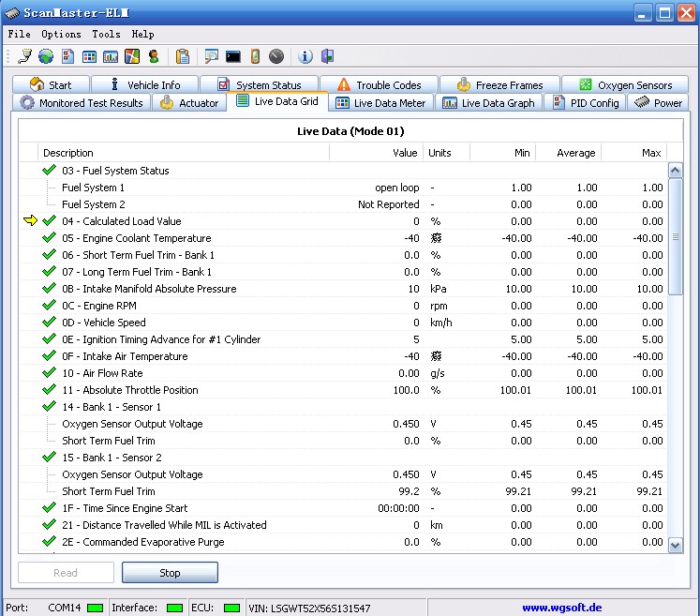Click the magnifier window toolbar icon

coord(211,56)
